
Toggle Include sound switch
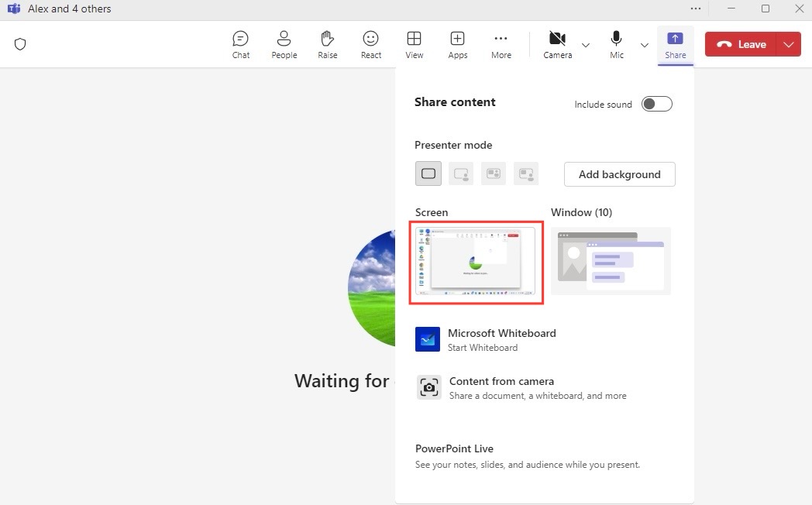[x=656, y=104]
